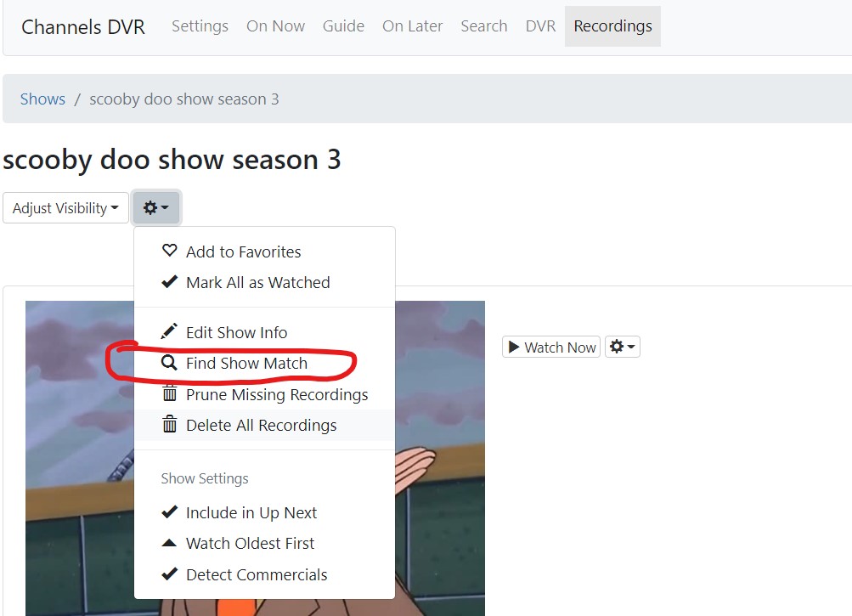852x616 pixels.
Task: Click trash icon beside Prune Missing Recordings
Action: tap(170, 393)
